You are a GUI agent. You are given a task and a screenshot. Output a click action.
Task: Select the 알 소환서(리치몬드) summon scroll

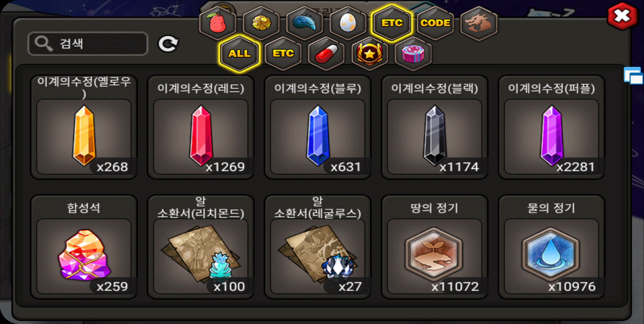[x=201, y=247]
